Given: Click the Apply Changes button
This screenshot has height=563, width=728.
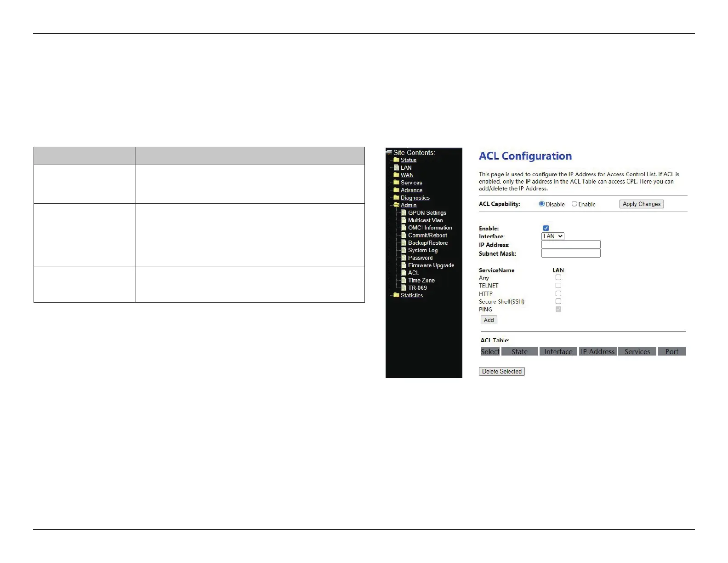Looking at the screenshot, I should (642, 204).
